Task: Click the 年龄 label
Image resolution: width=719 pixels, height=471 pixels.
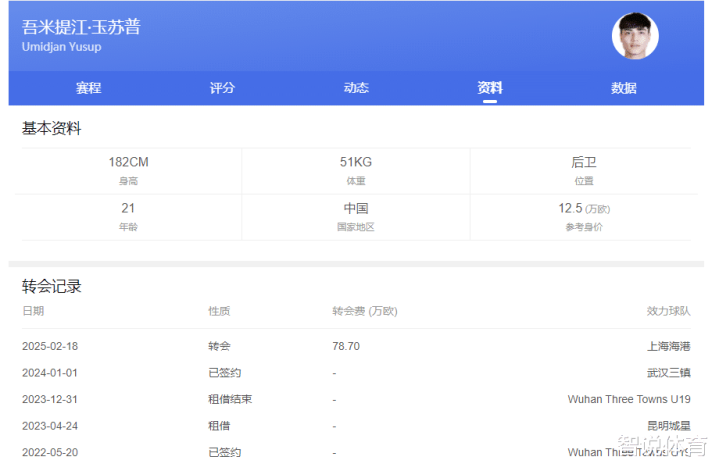Action: (128, 227)
